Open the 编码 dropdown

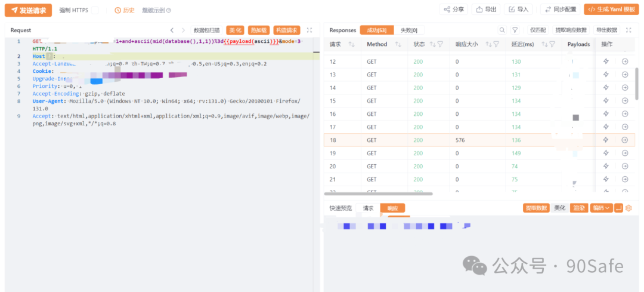(601, 208)
